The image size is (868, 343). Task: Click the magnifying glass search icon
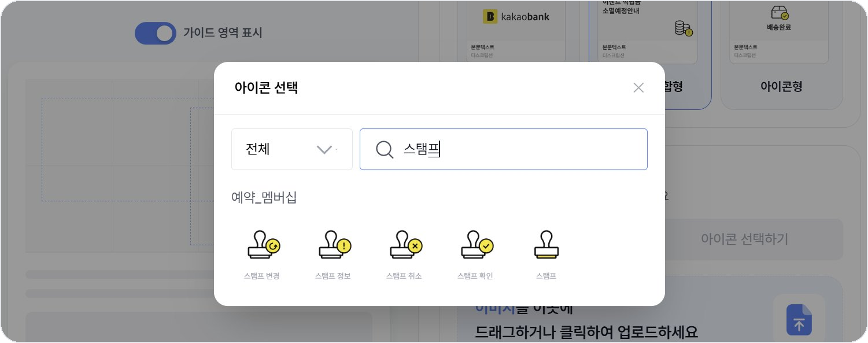click(384, 149)
